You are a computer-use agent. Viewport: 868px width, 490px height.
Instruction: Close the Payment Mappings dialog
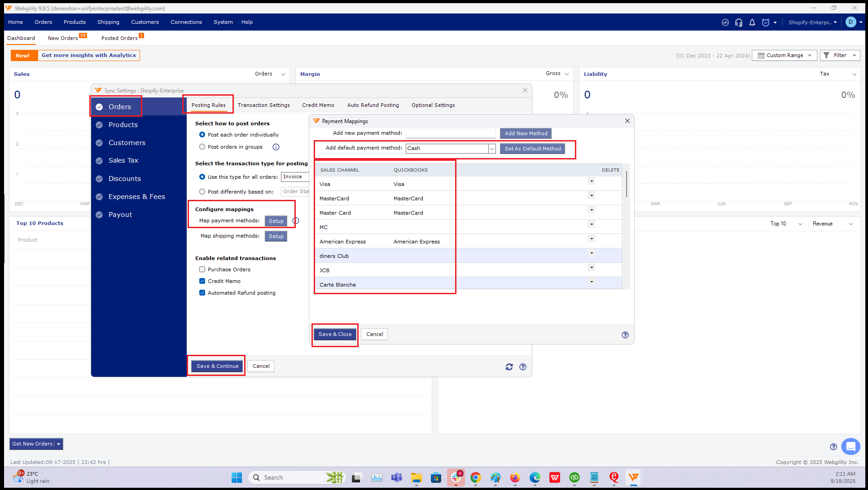tap(627, 121)
